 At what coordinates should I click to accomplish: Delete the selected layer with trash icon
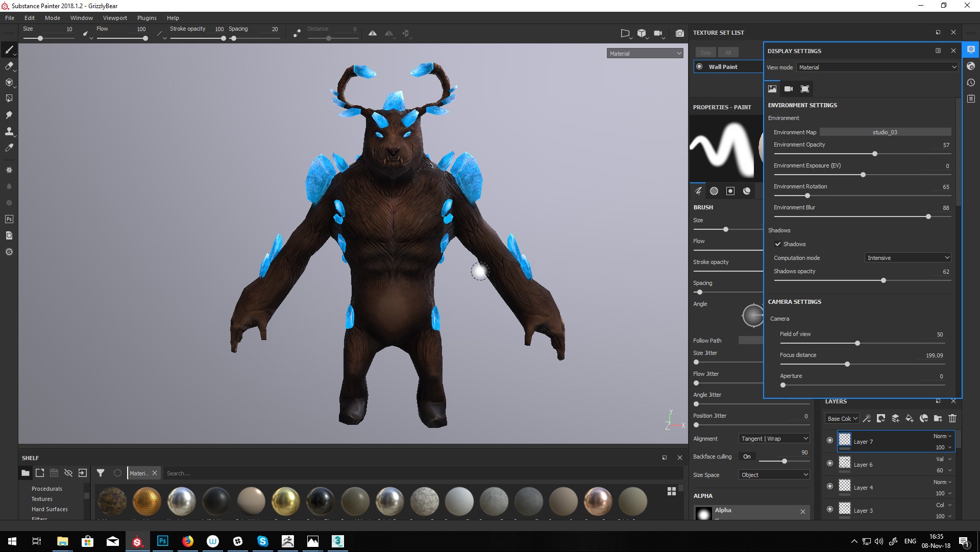point(952,418)
